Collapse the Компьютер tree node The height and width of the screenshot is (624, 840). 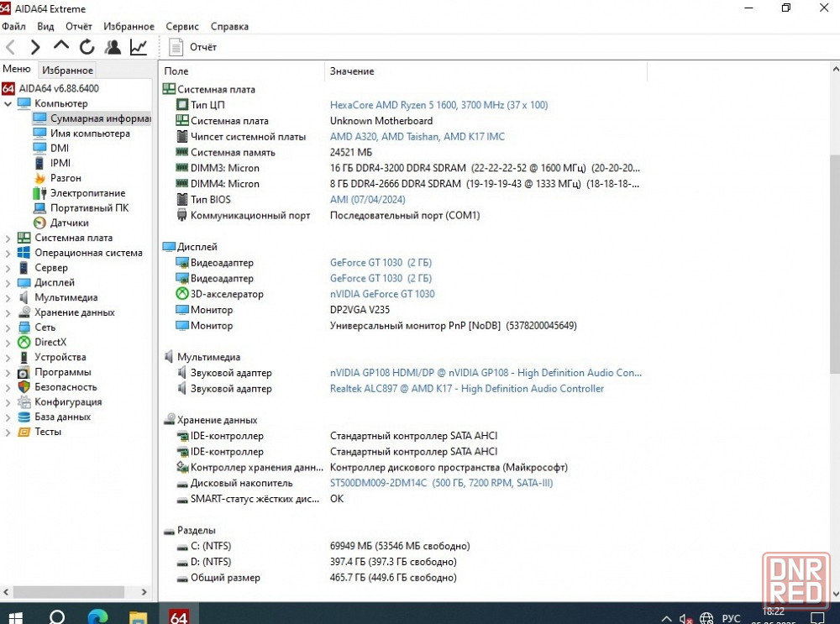8,103
